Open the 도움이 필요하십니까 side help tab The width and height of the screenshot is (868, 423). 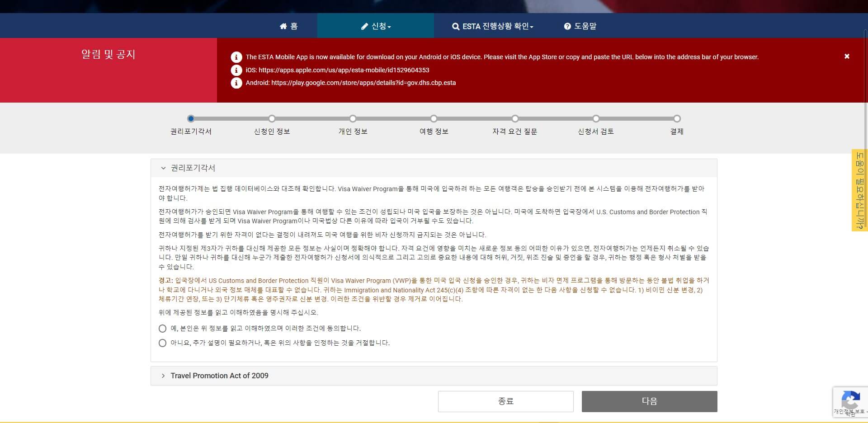point(860,190)
